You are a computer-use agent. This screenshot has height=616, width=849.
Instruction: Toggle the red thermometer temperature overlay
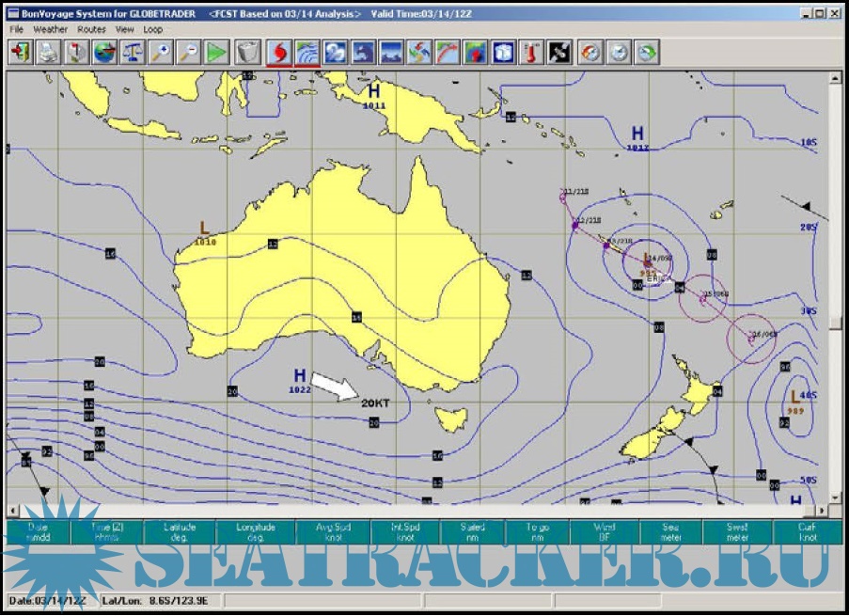coord(530,53)
